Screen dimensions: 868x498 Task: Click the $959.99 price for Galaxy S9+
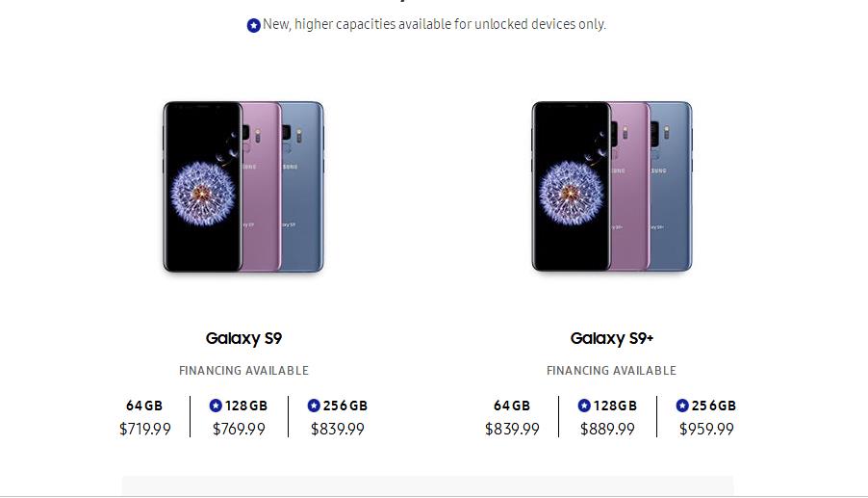tap(706, 429)
